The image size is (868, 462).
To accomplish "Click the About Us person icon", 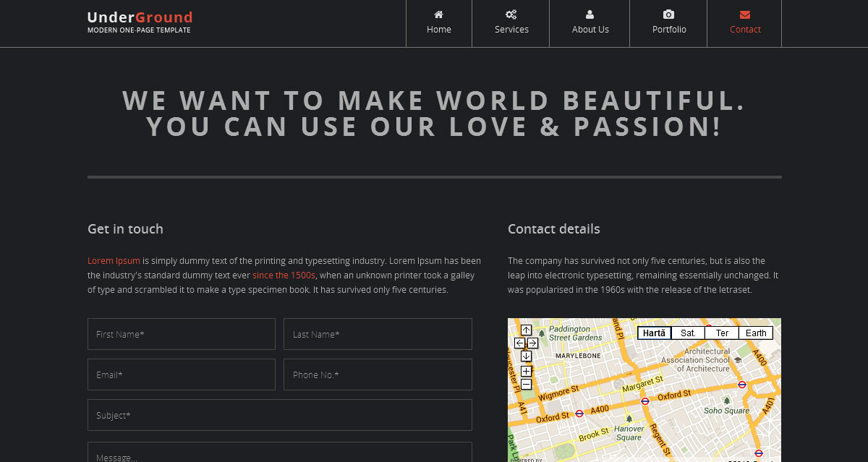I will point(590,14).
